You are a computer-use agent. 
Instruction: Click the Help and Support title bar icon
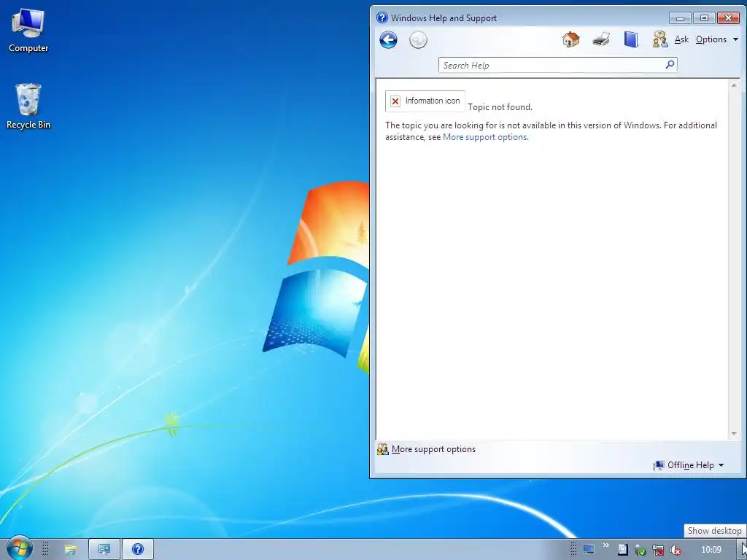(382, 17)
